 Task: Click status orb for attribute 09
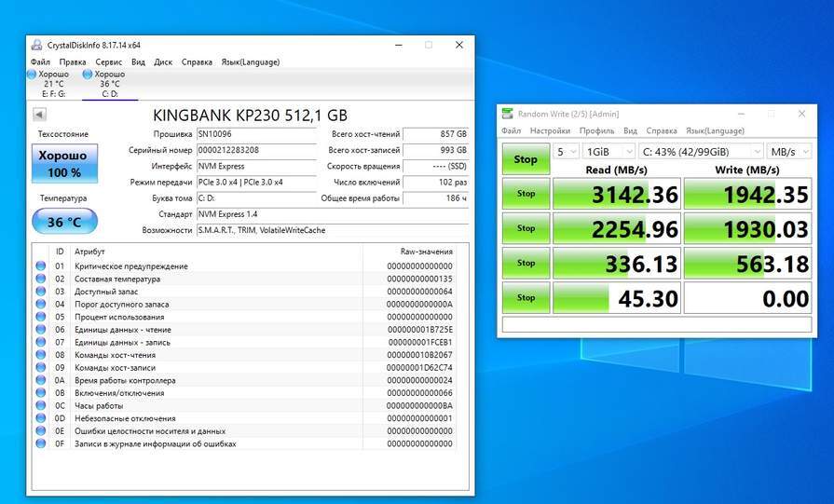(x=40, y=367)
